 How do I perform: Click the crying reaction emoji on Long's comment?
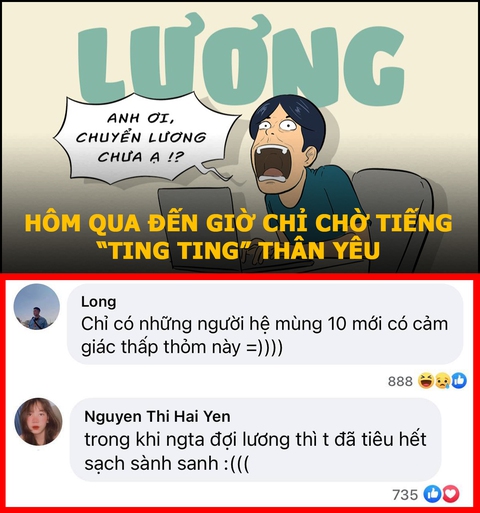[442, 381]
